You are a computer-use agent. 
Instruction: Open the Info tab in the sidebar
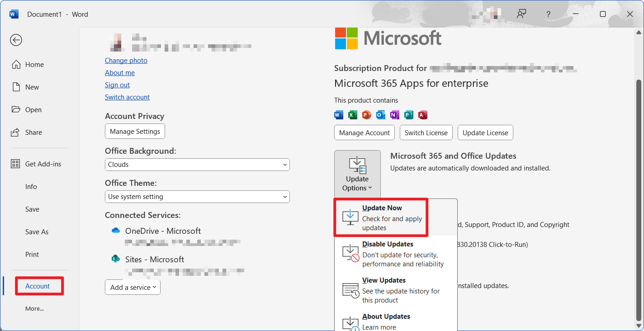tap(31, 187)
